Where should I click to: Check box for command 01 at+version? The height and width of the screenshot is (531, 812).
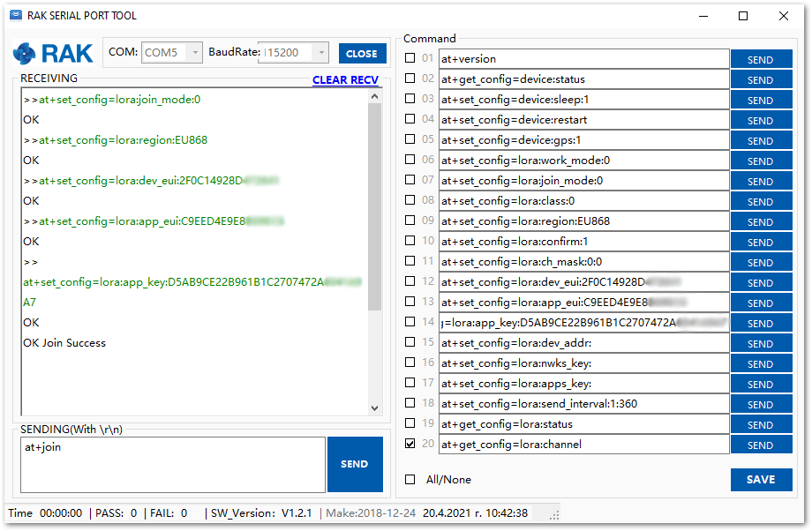(410, 58)
